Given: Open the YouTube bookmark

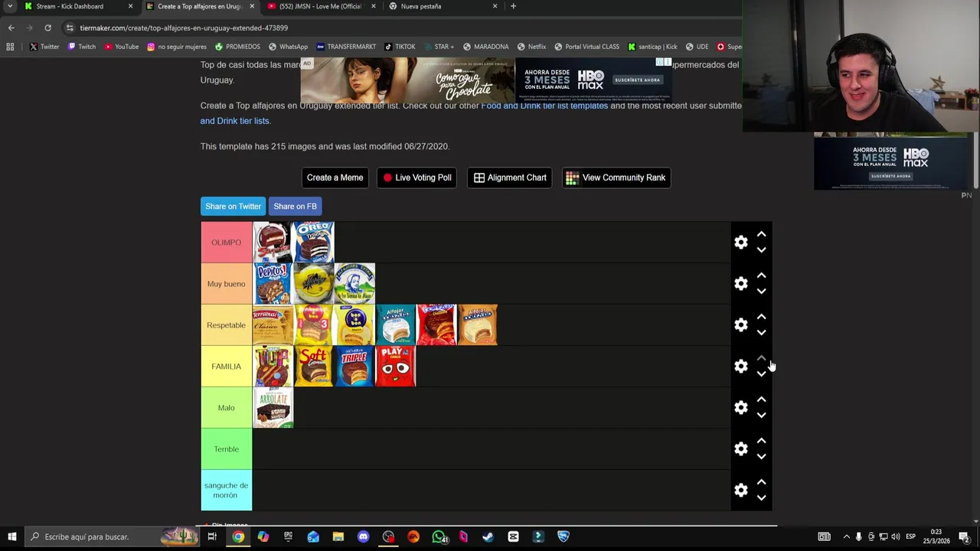Looking at the screenshot, I should pos(121,47).
